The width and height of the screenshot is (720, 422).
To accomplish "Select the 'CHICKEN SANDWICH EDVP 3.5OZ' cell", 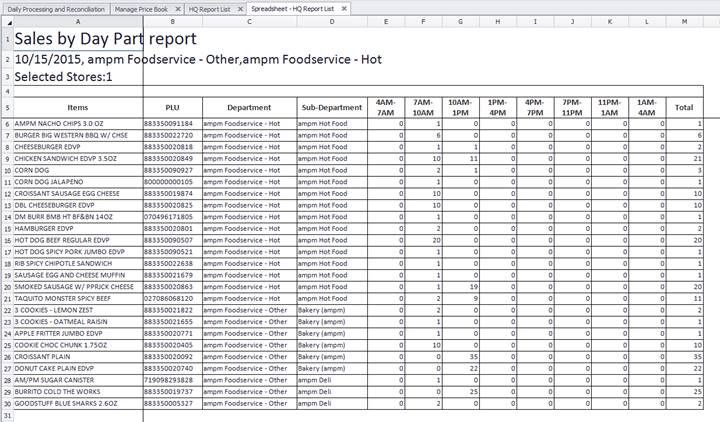I will click(x=78, y=158).
